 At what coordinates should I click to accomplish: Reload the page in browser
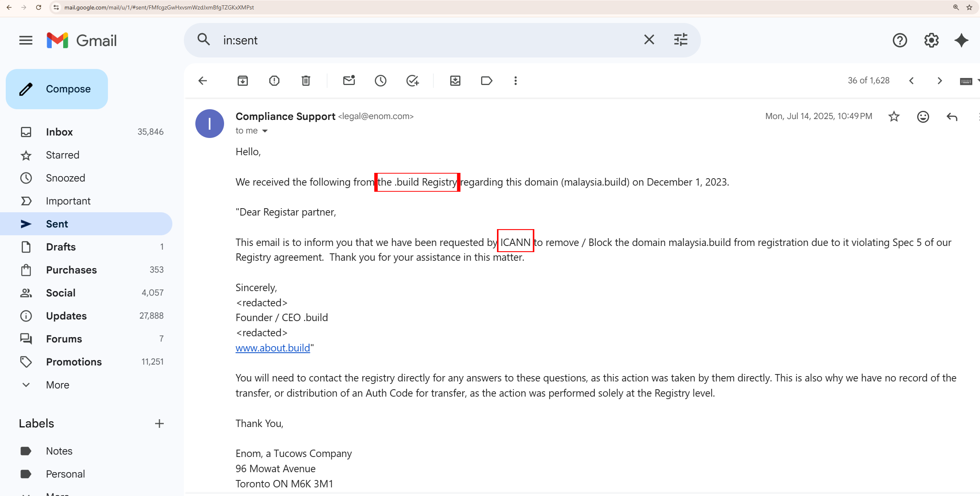(x=39, y=7)
